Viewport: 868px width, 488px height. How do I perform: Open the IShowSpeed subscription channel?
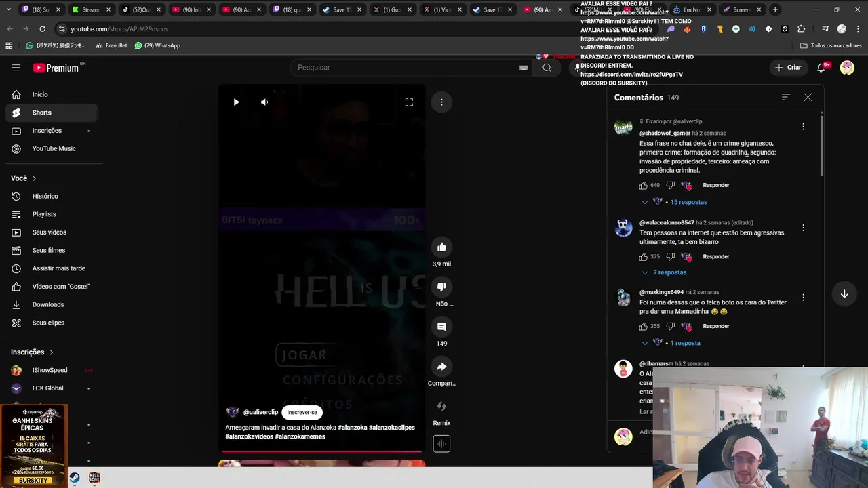point(52,371)
